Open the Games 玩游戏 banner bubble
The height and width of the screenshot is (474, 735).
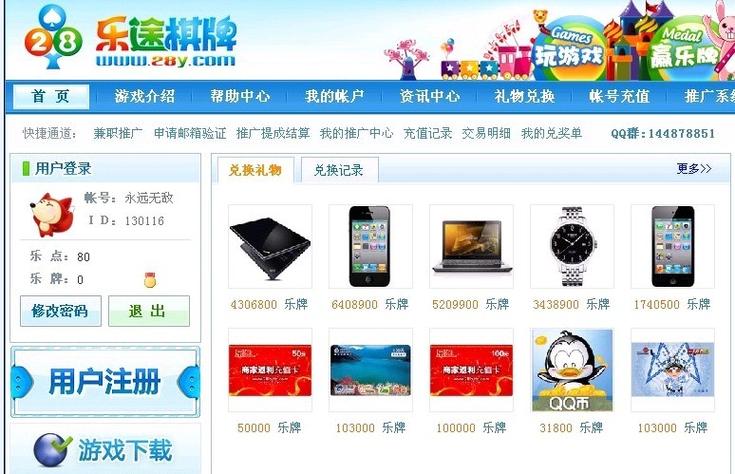(x=570, y=50)
